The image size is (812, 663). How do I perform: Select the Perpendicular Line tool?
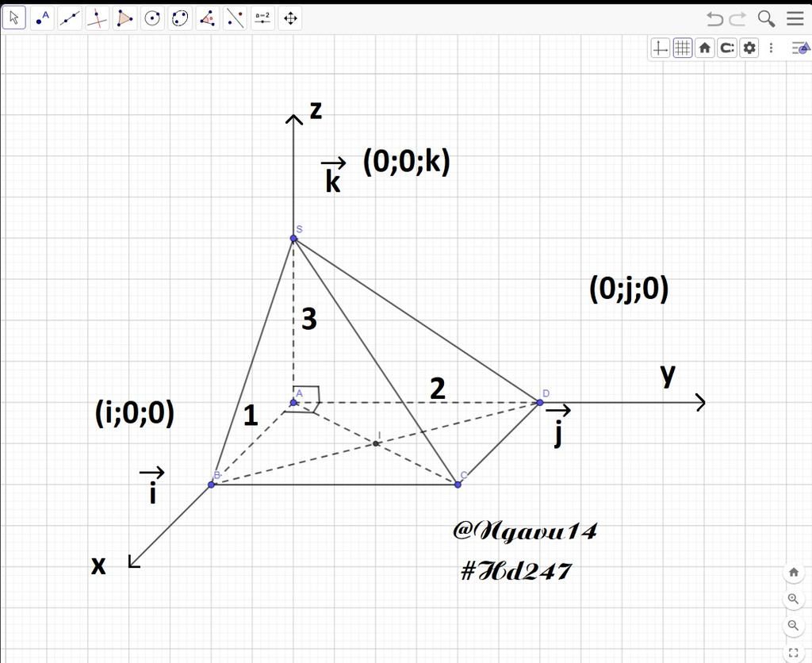coord(97,19)
